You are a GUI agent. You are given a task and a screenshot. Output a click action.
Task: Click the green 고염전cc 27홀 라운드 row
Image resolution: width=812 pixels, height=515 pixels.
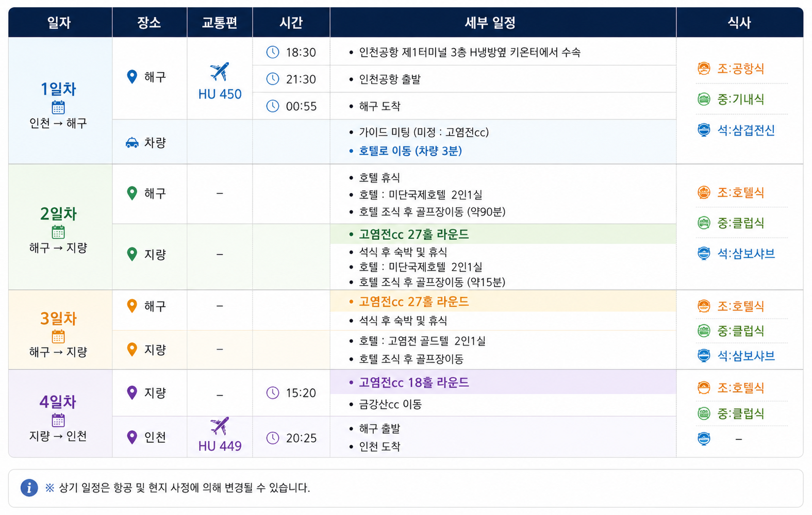[503, 234]
